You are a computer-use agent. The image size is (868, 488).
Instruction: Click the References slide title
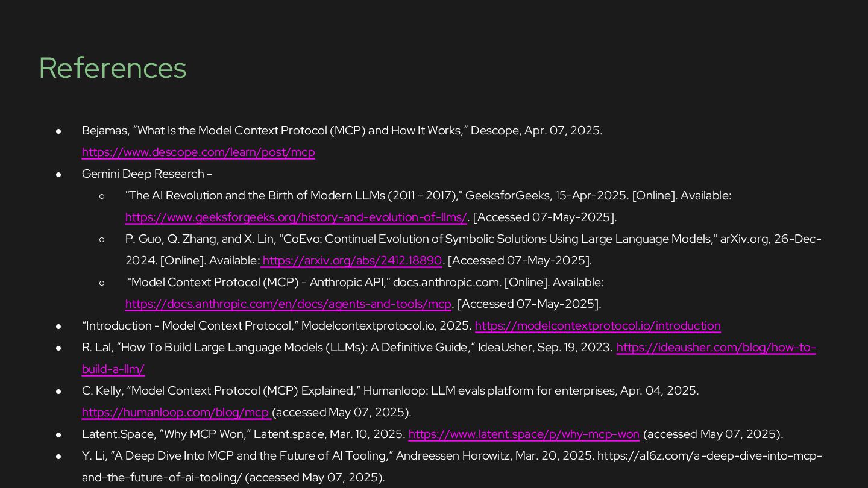(113, 68)
